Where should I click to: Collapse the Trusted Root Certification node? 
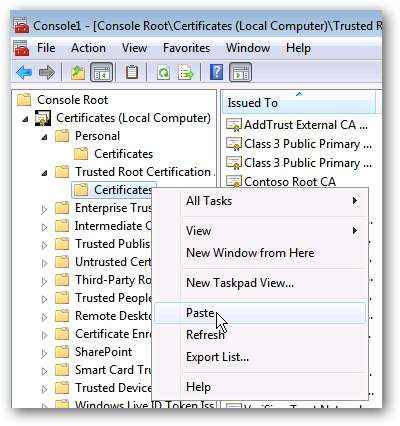click(44, 172)
